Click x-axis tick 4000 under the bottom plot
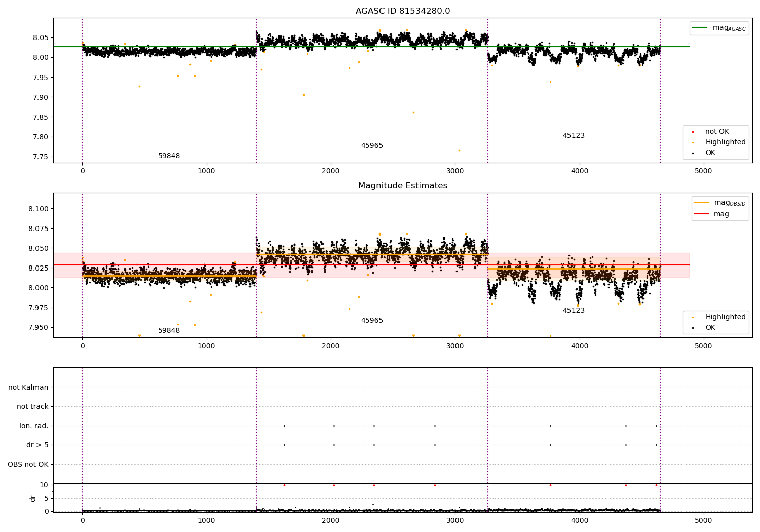 click(579, 520)
